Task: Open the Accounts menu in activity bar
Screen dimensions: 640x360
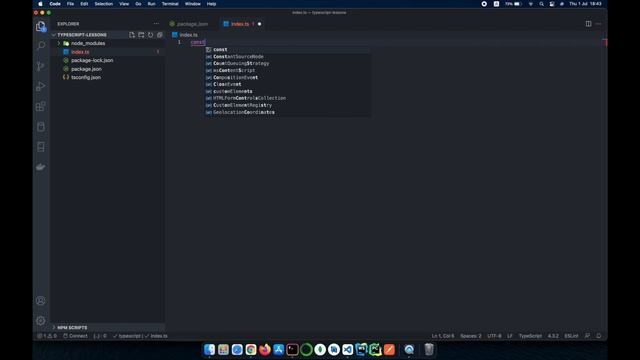Action: pyautogui.click(x=41, y=301)
